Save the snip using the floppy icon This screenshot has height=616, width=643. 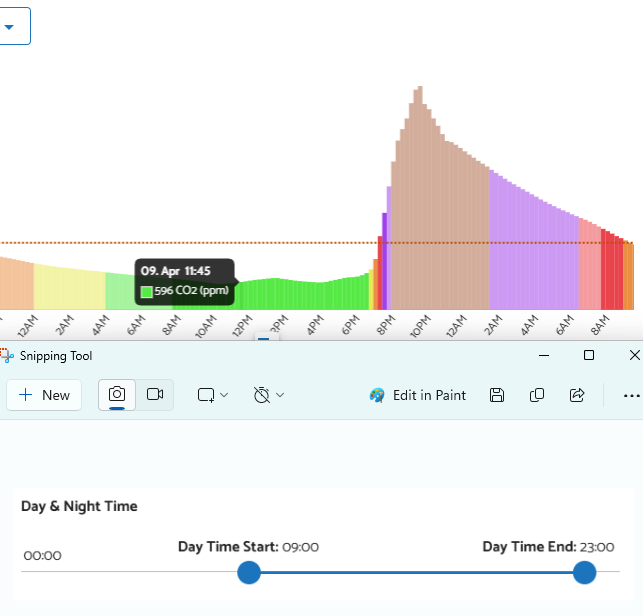[497, 395]
